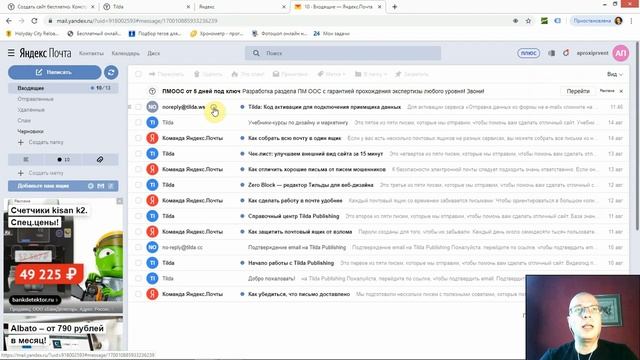This screenshot has width=640, height=360.
Task: Check the noreply@tilda.ws message checkbox
Action: [x=138, y=107]
